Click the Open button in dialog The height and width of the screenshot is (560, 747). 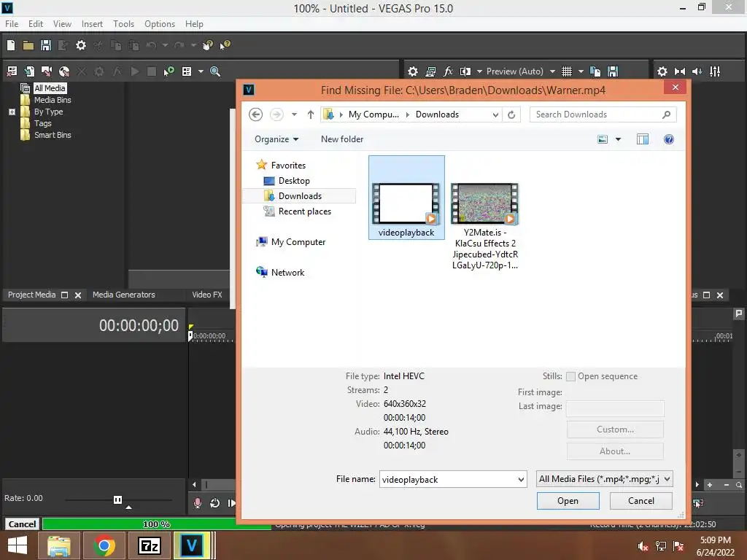pos(568,501)
